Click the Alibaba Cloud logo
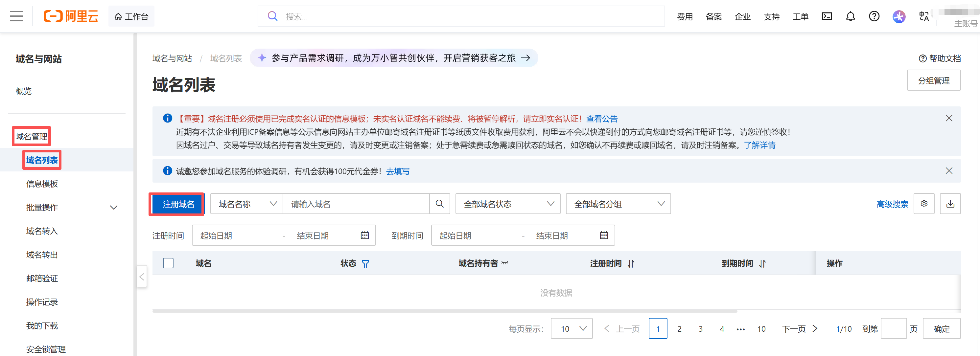The height and width of the screenshot is (356, 980). click(71, 16)
